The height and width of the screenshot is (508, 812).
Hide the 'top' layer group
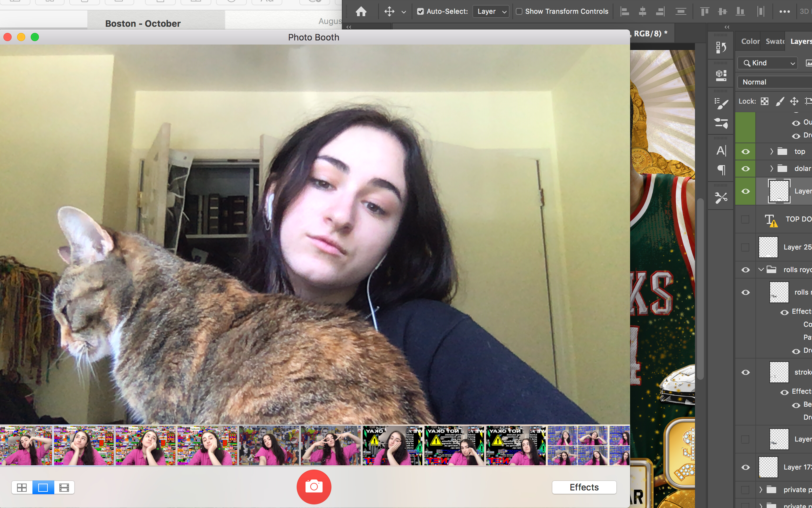[745, 152]
